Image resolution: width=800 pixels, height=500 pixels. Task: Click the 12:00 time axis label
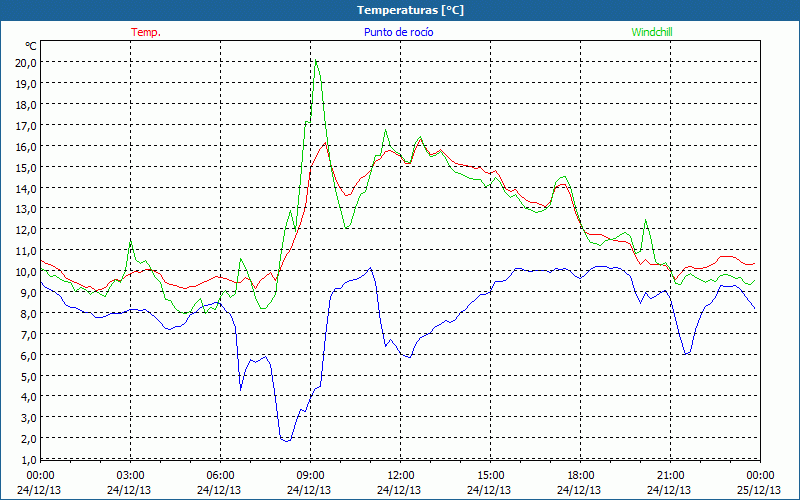(x=401, y=476)
